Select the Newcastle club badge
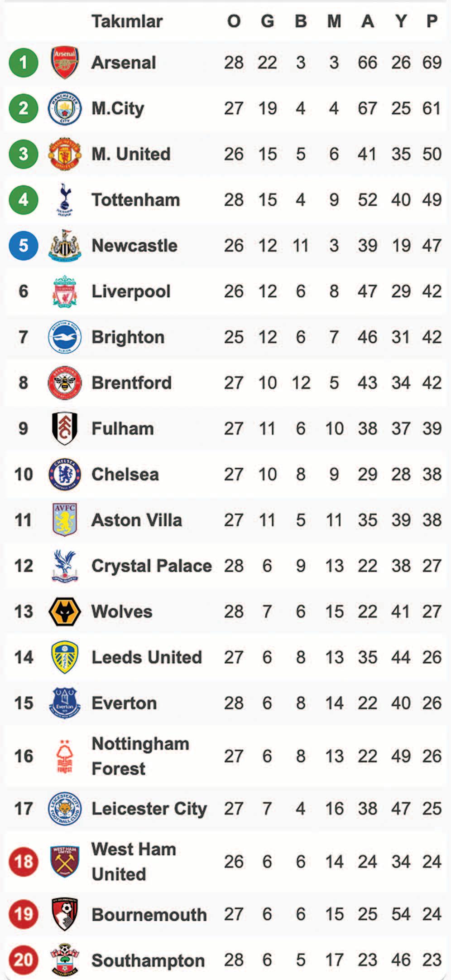This screenshot has height=980, width=451. 65,245
